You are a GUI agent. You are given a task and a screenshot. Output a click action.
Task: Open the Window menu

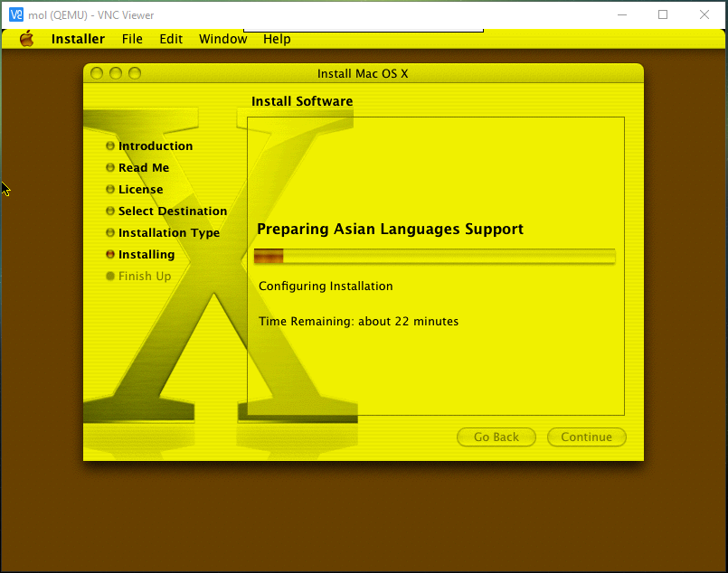[222, 39]
